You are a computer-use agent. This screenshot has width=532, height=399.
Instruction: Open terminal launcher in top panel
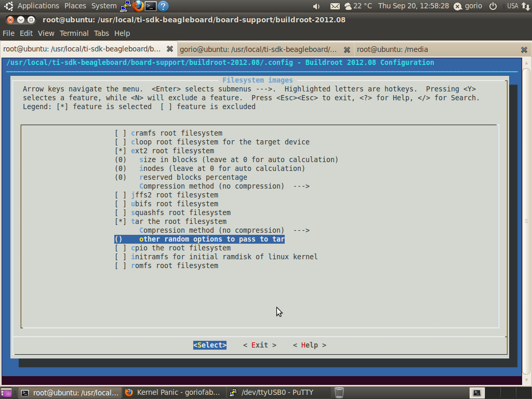tap(151, 6)
